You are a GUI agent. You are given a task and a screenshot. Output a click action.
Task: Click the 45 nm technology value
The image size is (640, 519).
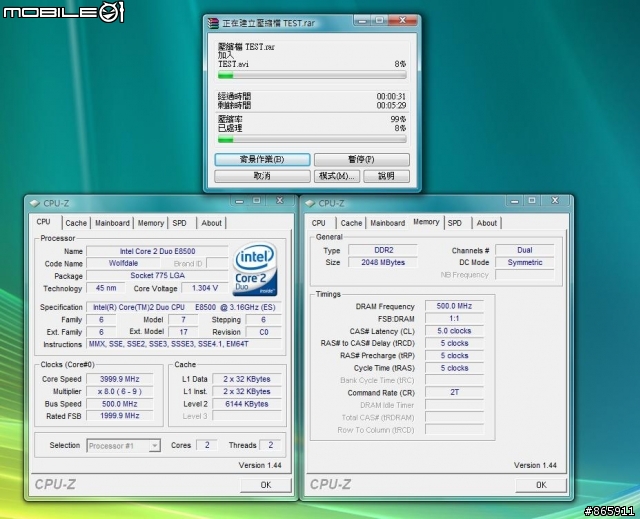click(106, 288)
